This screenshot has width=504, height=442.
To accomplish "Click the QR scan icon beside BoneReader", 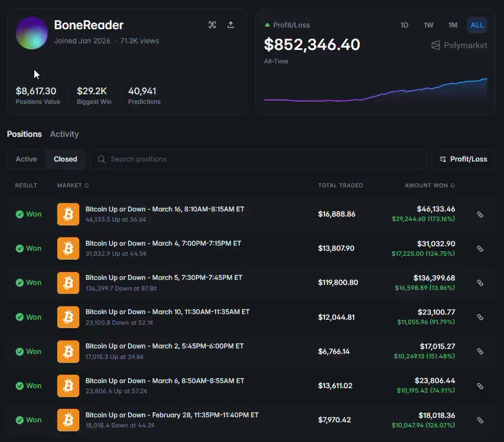I will pos(212,25).
